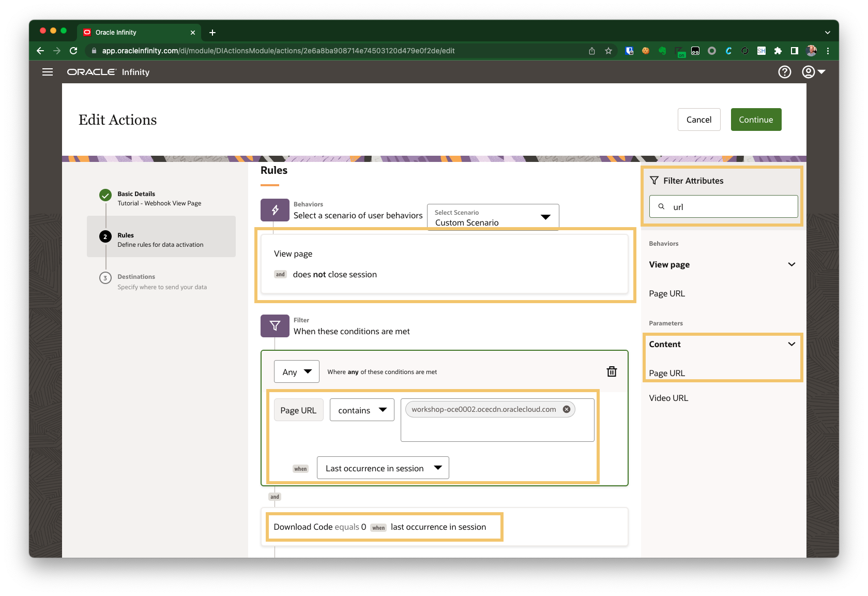Click the Behaviors lightning bolt icon

click(x=275, y=210)
